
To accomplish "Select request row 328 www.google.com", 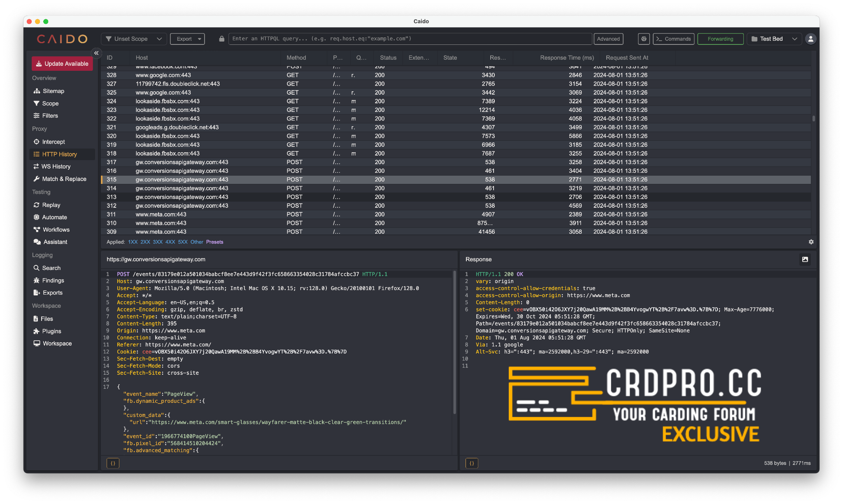I will point(456,75).
